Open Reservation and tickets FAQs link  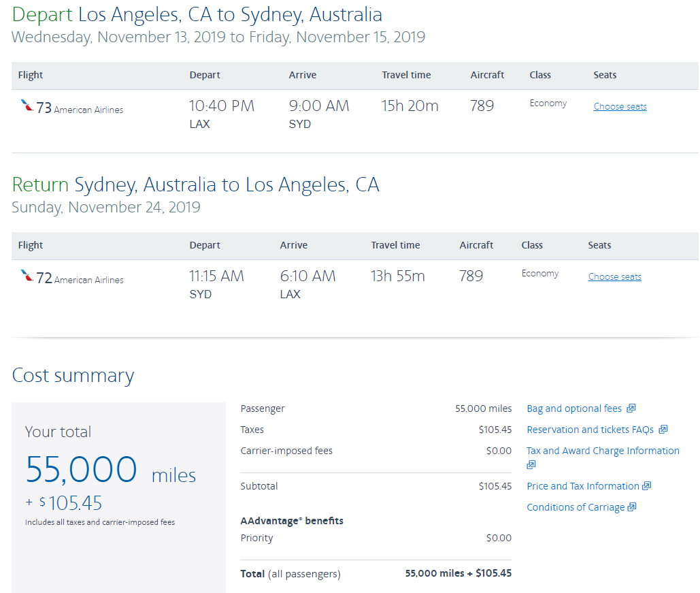click(x=590, y=430)
